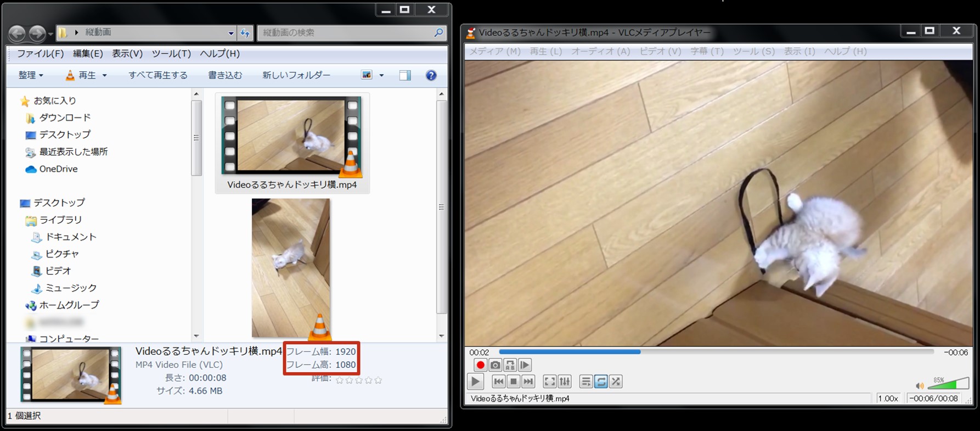Open Explorer ファイル(F) menu
The width and height of the screenshot is (980, 431).
(40, 54)
